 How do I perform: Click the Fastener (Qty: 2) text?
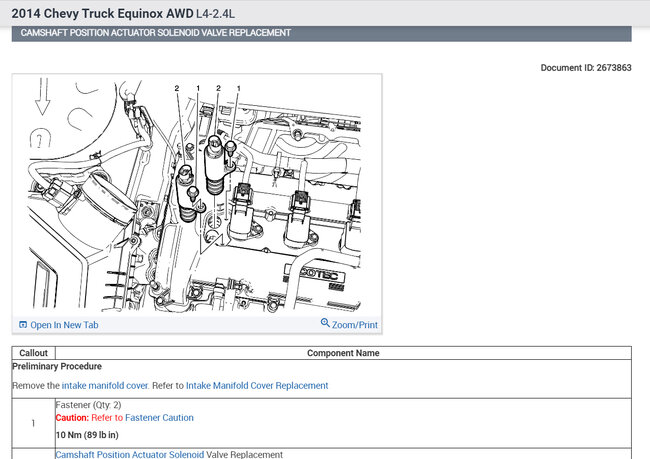[x=88, y=405]
